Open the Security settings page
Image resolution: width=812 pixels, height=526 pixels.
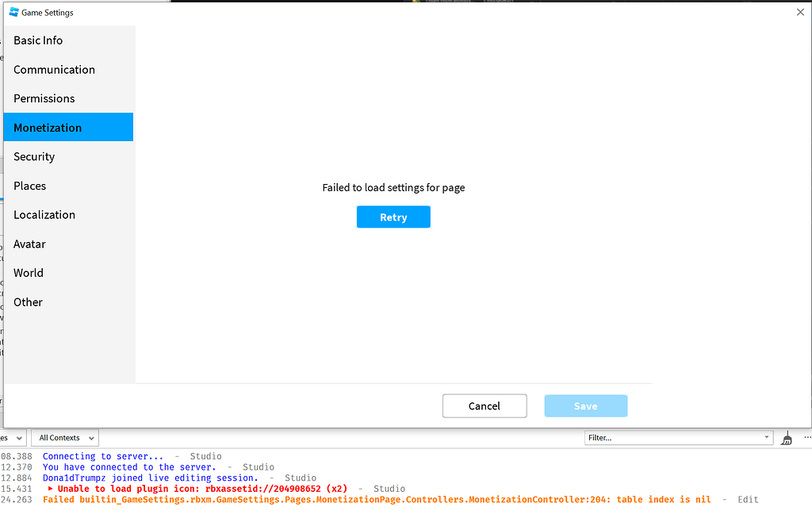(x=34, y=156)
